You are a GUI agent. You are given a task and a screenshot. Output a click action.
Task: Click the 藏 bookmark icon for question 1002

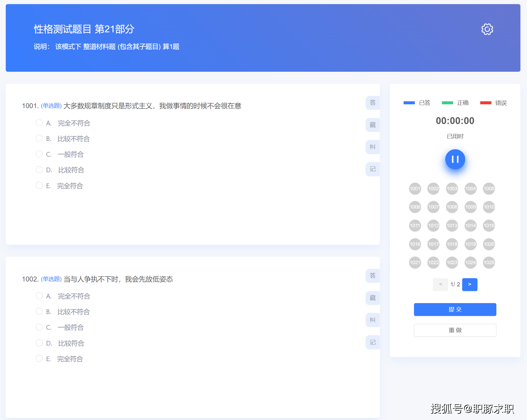pos(372,298)
